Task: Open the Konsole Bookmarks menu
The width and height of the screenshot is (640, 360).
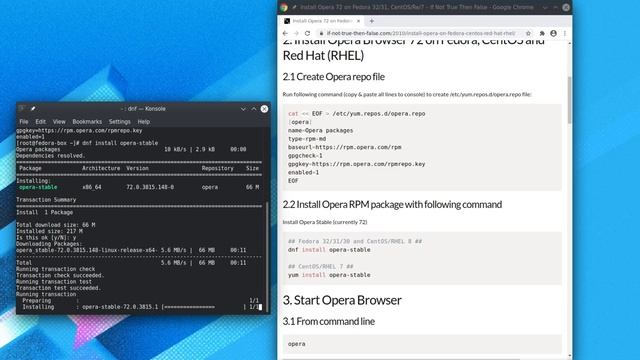Action: coord(87,122)
